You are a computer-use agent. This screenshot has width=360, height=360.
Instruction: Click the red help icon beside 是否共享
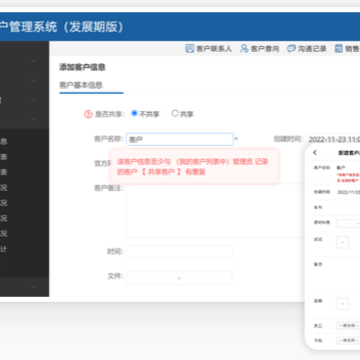tap(88, 114)
